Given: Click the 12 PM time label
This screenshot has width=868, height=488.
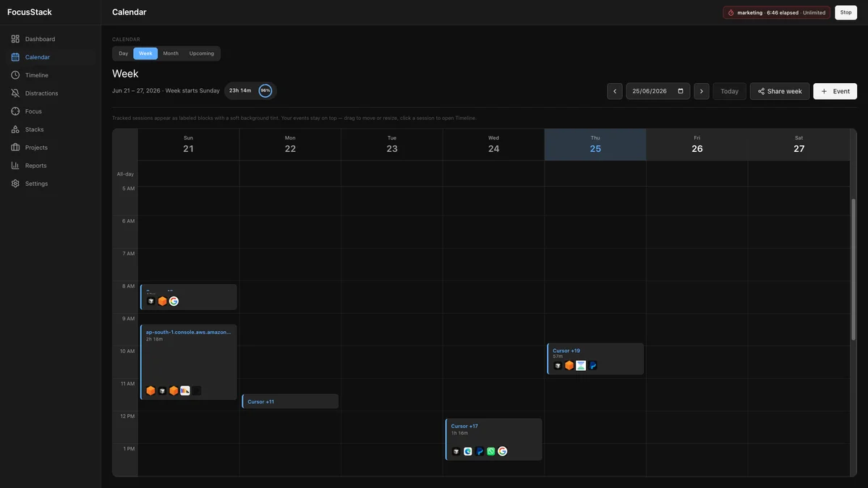Looking at the screenshot, I should 127,416.
